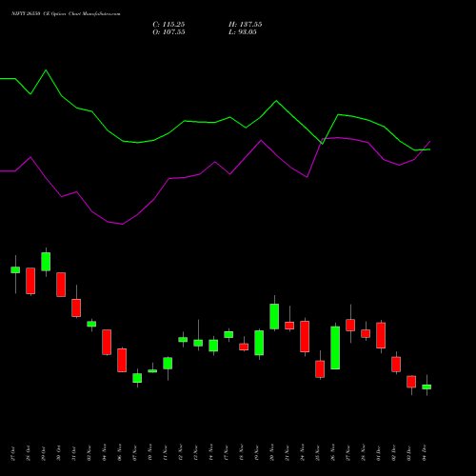This screenshot has height=476, width=476.
Task: Click the 10 Nov date label
Action: coord(150,452)
